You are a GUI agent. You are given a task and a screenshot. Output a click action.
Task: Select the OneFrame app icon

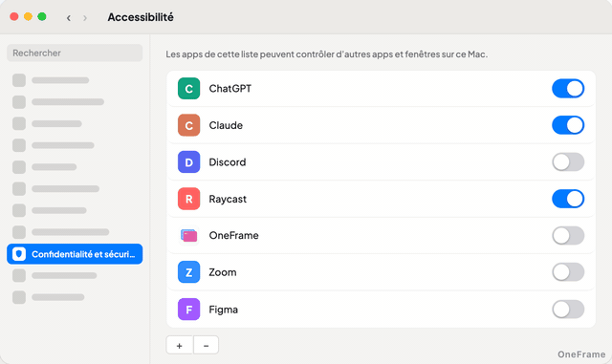(189, 236)
